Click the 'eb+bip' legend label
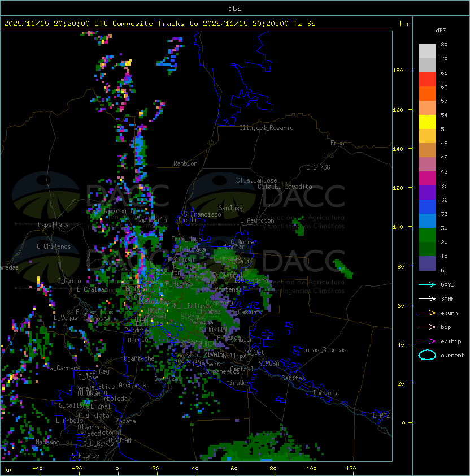Viewport: 470px width, 476px height. point(451,341)
